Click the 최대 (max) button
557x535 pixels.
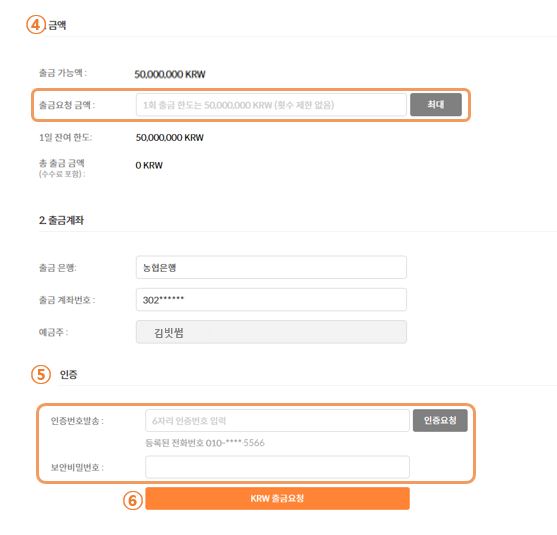(x=436, y=104)
